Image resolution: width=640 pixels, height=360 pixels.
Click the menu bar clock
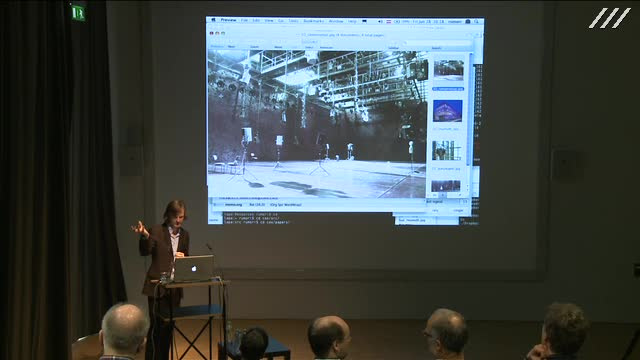coord(428,21)
